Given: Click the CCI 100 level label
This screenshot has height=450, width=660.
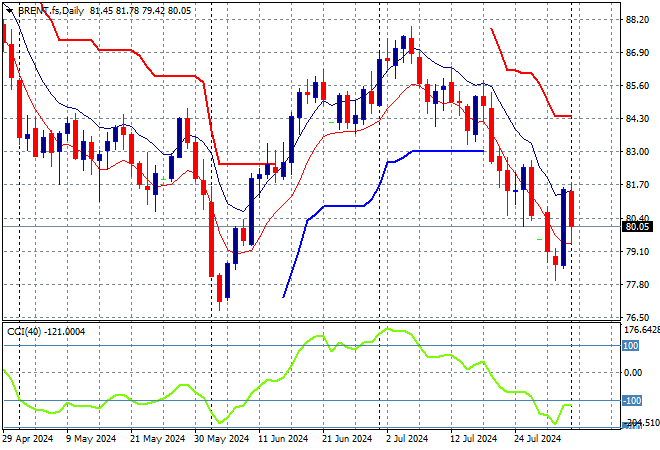Looking at the screenshot, I should click(631, 346).
